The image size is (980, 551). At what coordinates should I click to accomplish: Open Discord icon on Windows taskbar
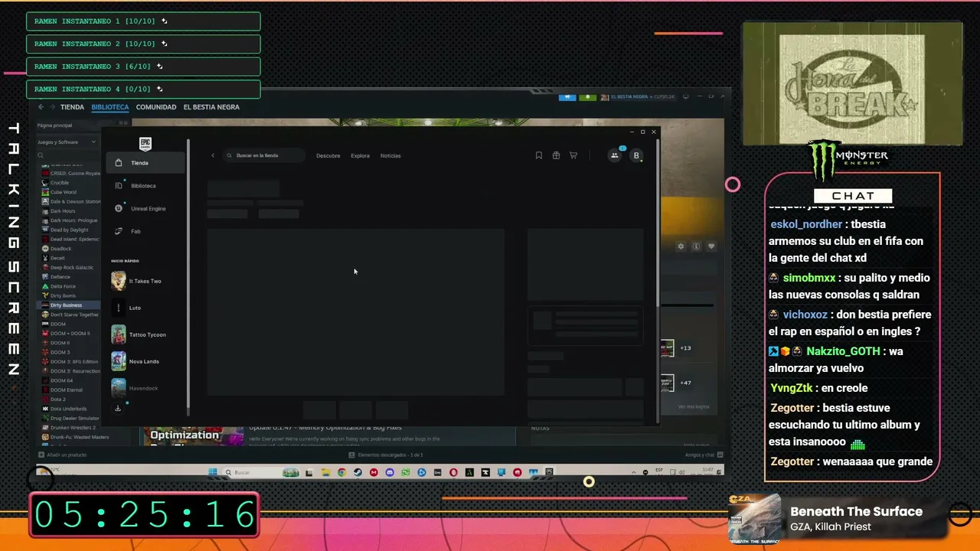(390, 472)
